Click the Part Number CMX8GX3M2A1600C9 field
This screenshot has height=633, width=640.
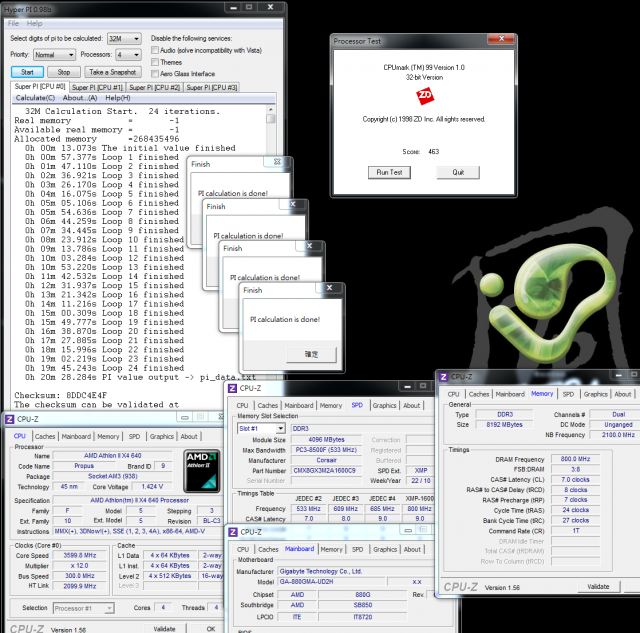pyautogui.click(x=327, y=471)
